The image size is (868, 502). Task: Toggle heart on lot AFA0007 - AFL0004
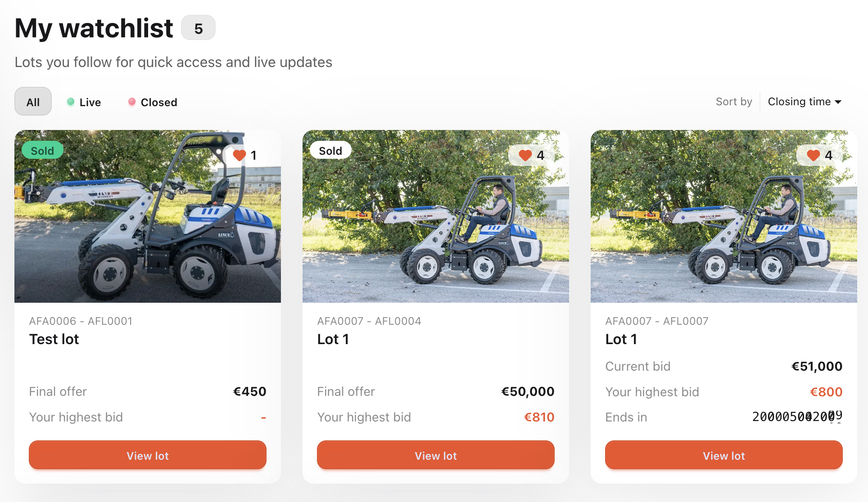[525, 155]
